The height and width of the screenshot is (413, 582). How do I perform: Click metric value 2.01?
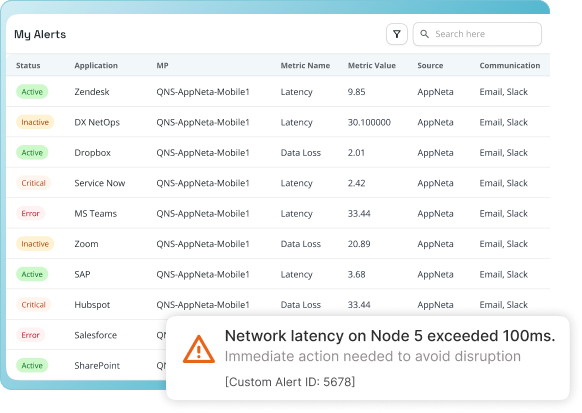click(356, 153)
